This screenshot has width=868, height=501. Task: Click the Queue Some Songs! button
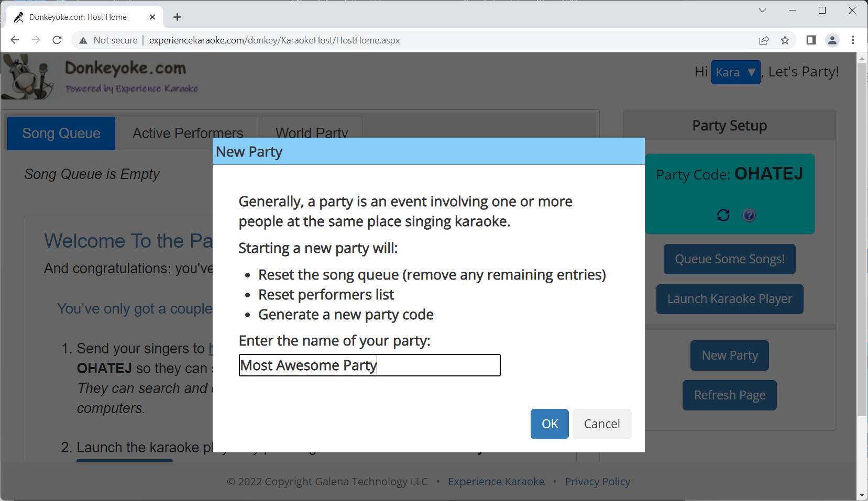(729, 259)
